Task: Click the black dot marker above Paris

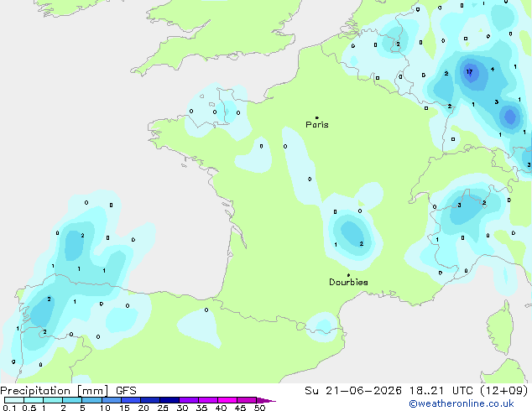Action: tap(317, 117)
